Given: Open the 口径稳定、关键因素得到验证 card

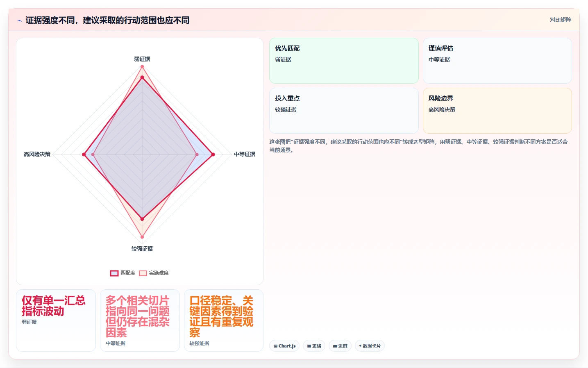Looking at the screenshot, I should click(224, 320).
